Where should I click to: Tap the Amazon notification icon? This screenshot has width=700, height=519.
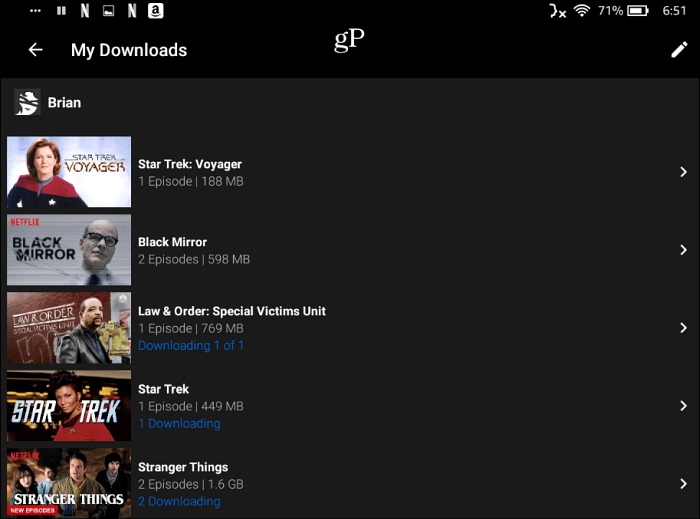coord(155,10)
